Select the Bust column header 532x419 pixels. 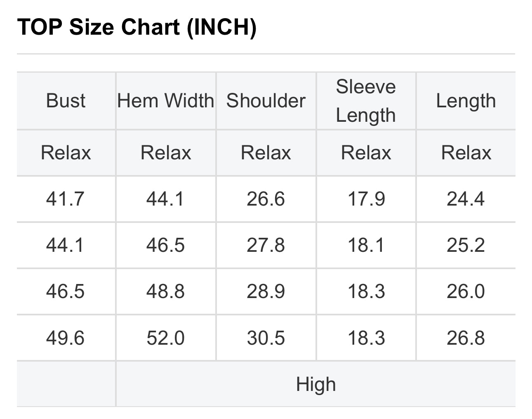tap(66, 101)
